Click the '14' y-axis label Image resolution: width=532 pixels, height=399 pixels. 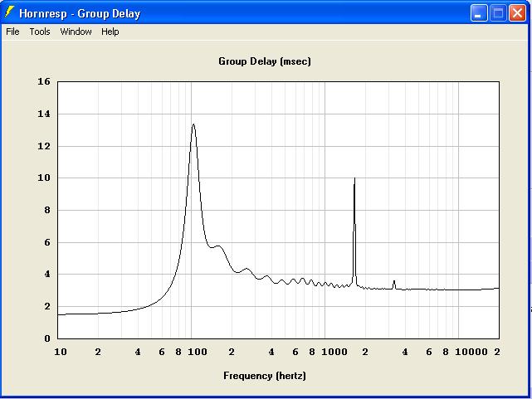(x=44, y=114)
